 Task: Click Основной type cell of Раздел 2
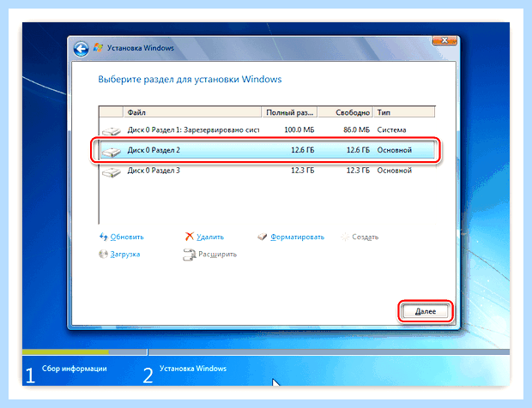pyautogui.click(x=394, y=150)
